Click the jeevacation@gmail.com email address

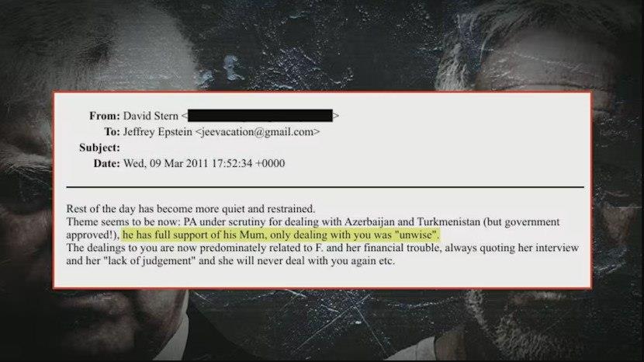[x=257, y=132]
